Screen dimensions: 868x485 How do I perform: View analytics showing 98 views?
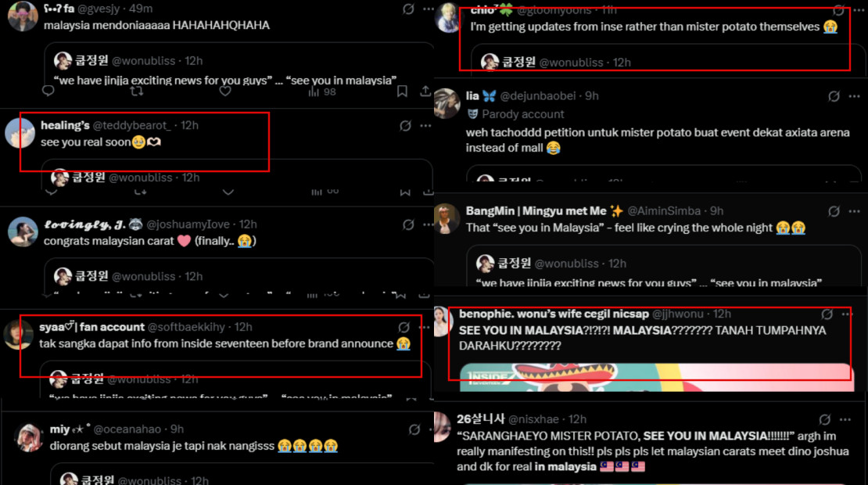click(322, 92)
